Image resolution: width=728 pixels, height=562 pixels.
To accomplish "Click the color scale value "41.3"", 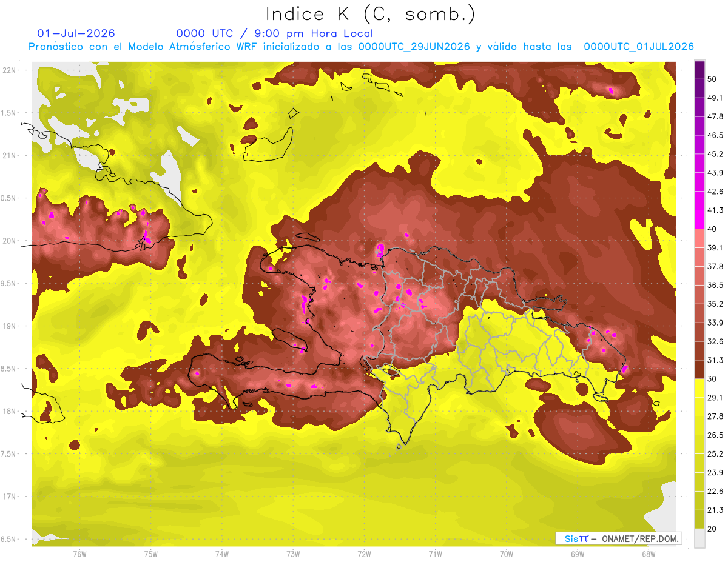I will [x=715, y=210].
